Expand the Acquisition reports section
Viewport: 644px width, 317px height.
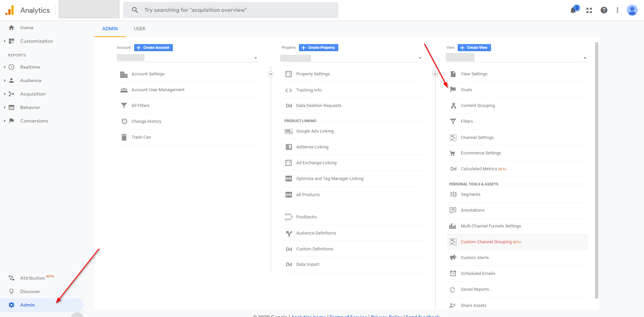click(33, 94)
